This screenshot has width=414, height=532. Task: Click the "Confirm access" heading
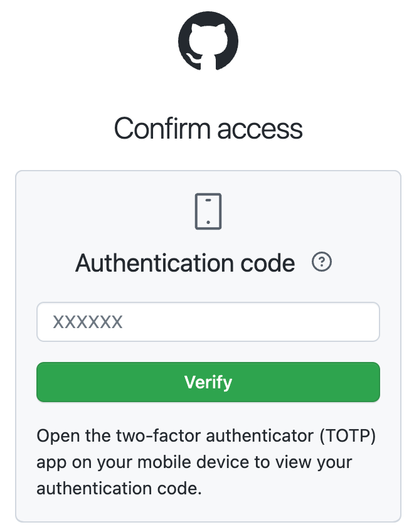pyautogui.click(x=208, y=129)
